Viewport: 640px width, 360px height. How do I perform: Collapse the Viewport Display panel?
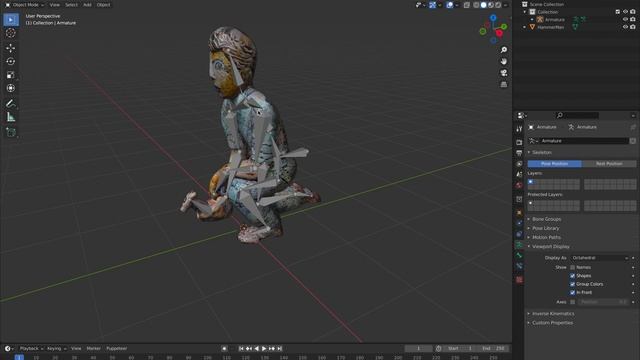pos(550,247)
